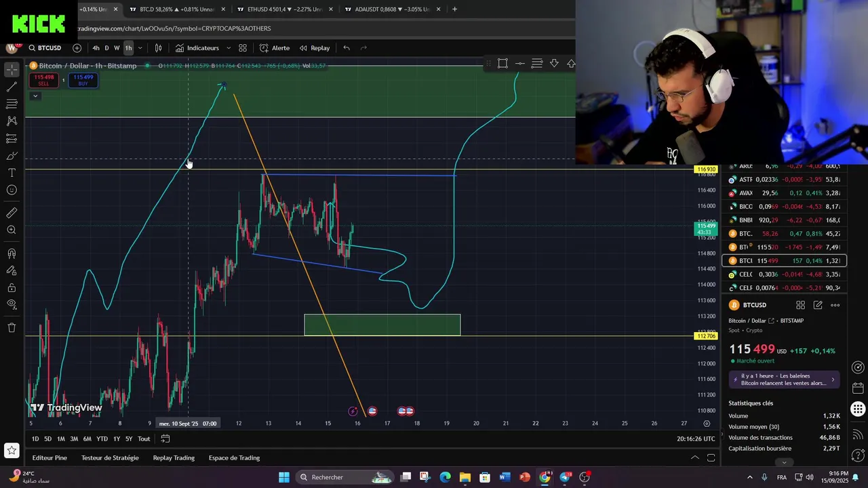Collapse the chart legend chevron
868x488 pixels.
pyautogui.click(x=35, y=96)
